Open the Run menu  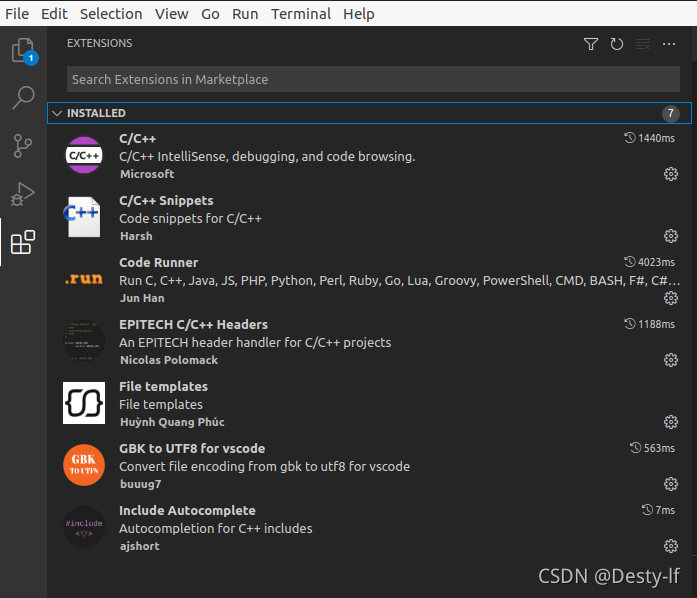(x=245, y=14)
